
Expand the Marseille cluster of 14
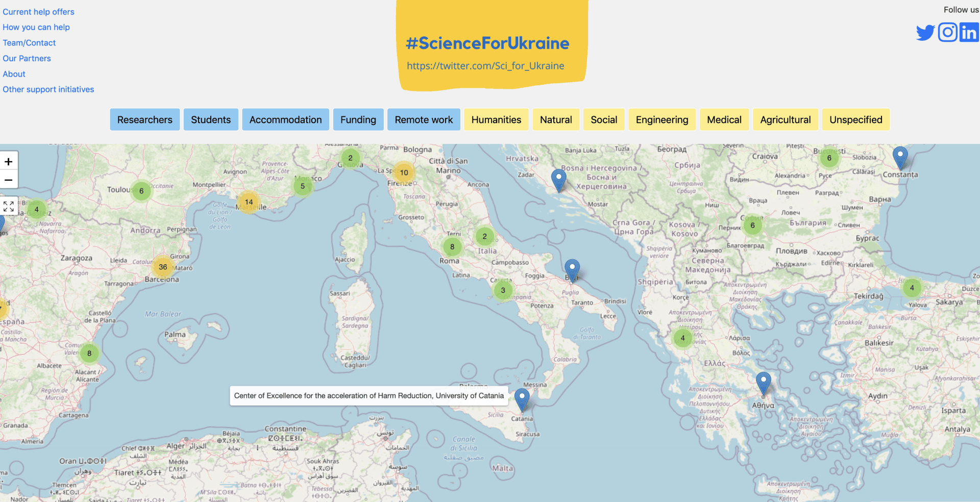click(249, 202)
